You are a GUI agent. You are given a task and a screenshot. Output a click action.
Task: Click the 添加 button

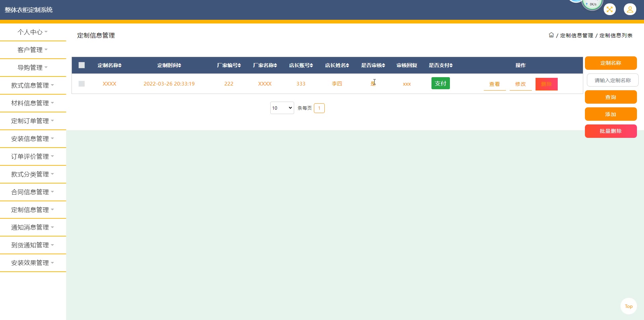click(x=611, y=114)
